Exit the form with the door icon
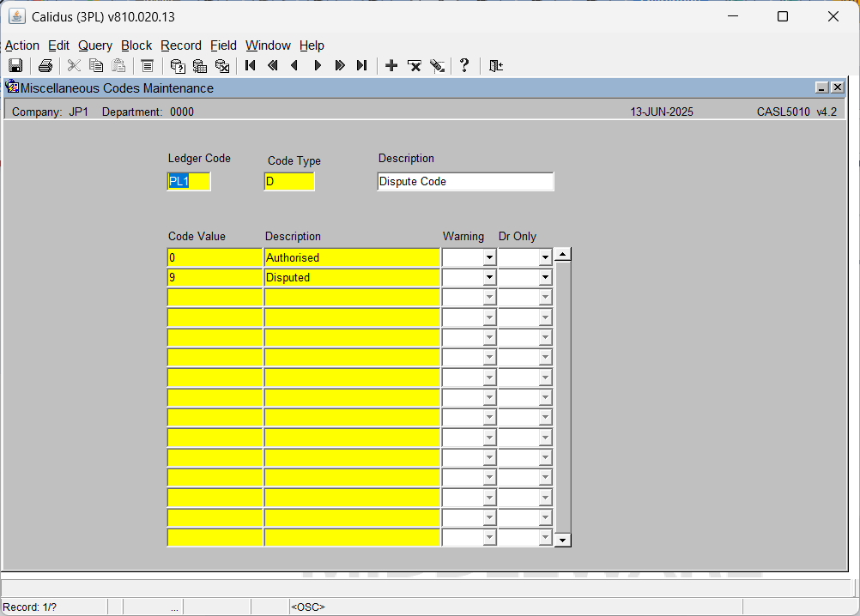This screenshot has width=860, height=616. [496, 66]
